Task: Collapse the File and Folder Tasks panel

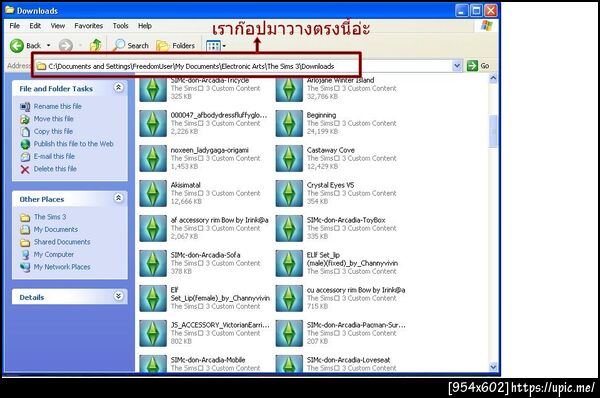Action: 119,88
